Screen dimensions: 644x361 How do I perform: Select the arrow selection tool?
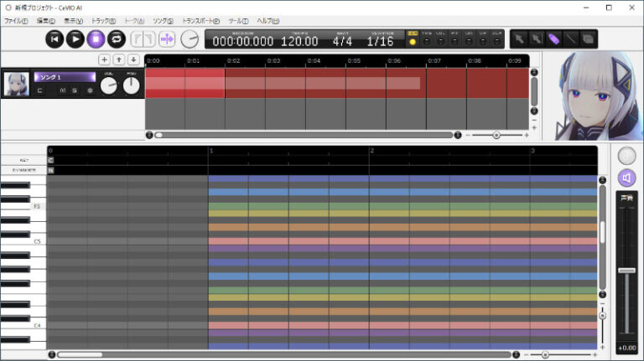click(x=519, y=39)
